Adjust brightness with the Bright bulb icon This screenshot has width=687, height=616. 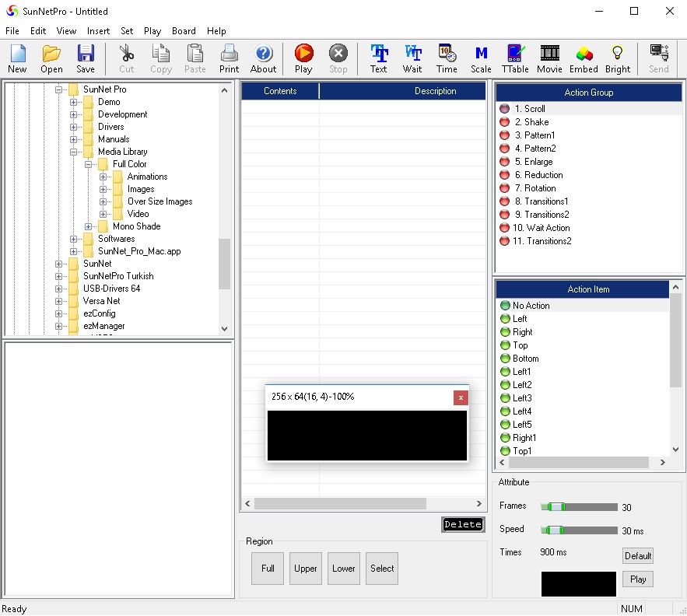[x=618, y=58]
